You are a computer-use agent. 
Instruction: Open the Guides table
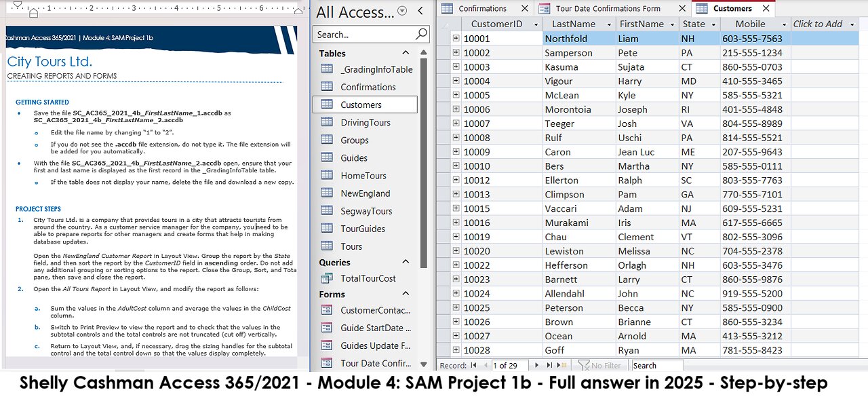365,157
